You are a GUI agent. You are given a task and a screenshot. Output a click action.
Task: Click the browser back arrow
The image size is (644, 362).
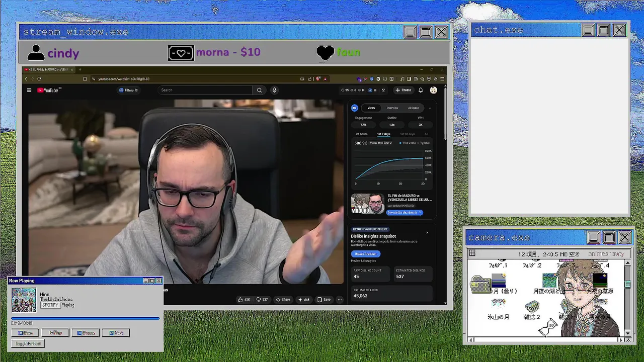pos(26,79)
